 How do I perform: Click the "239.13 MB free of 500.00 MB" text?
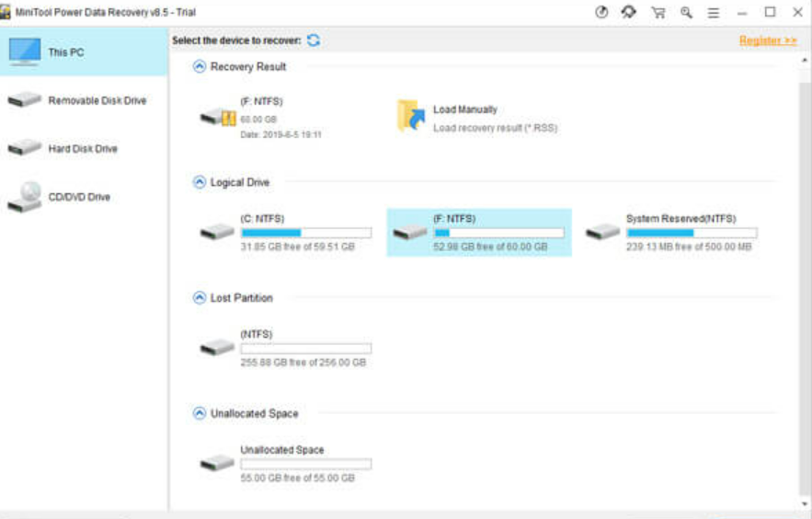coord(689,247)
